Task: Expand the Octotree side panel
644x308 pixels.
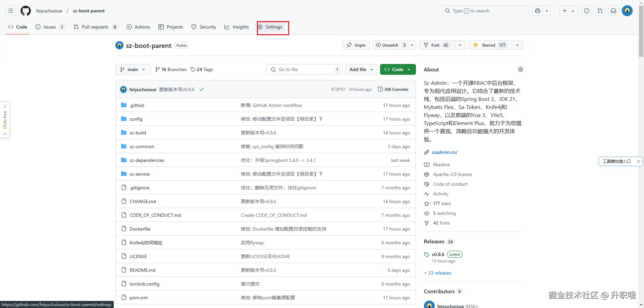Action: [x=5, y=120]
